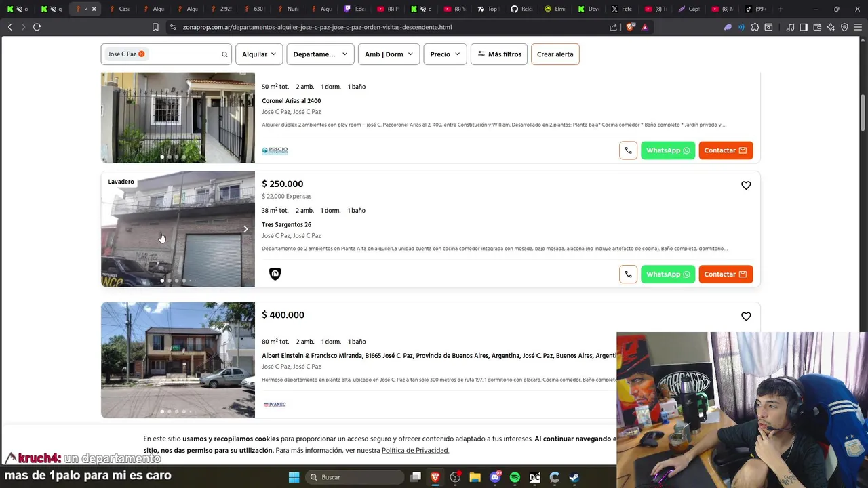
Task: Click phone icon for Tres Sargentos 26
Action: coord(628,274)
